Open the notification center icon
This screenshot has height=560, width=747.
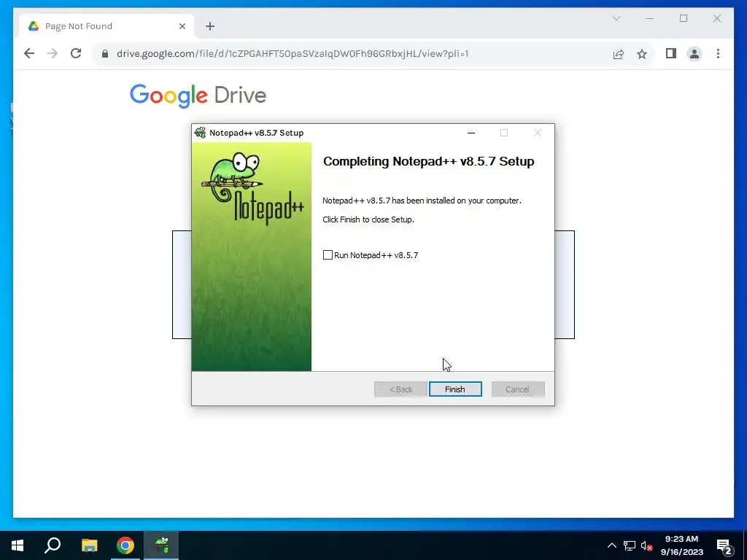[724, 546]
